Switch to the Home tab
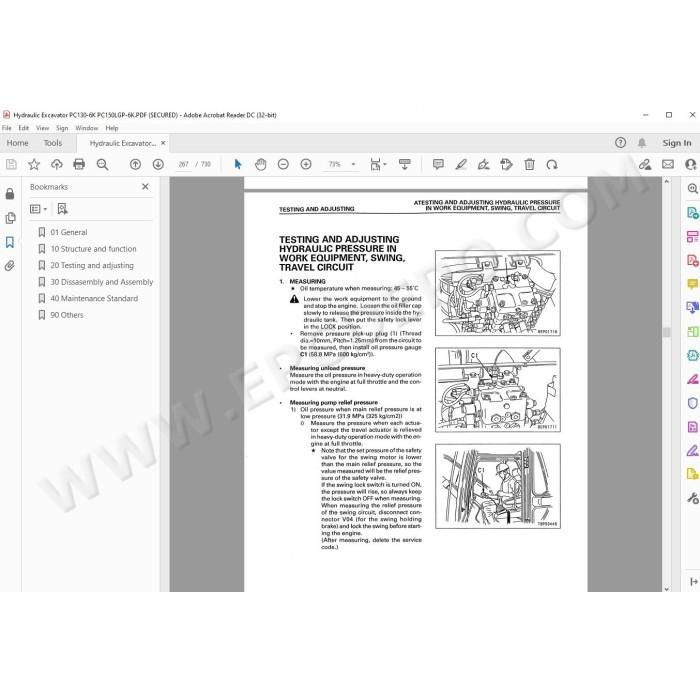Viewport: 700px width, 700px height. [17, 143]
